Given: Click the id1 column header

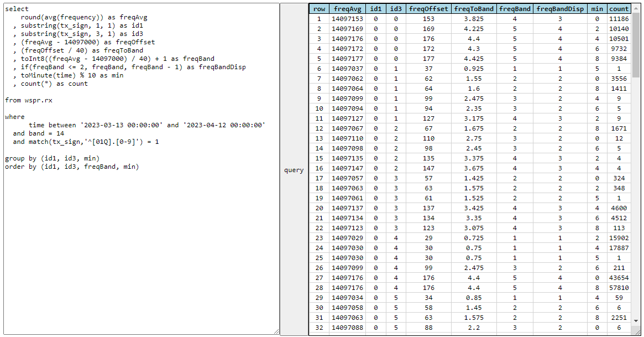Looking at the screenshot, I should (376, 9).
